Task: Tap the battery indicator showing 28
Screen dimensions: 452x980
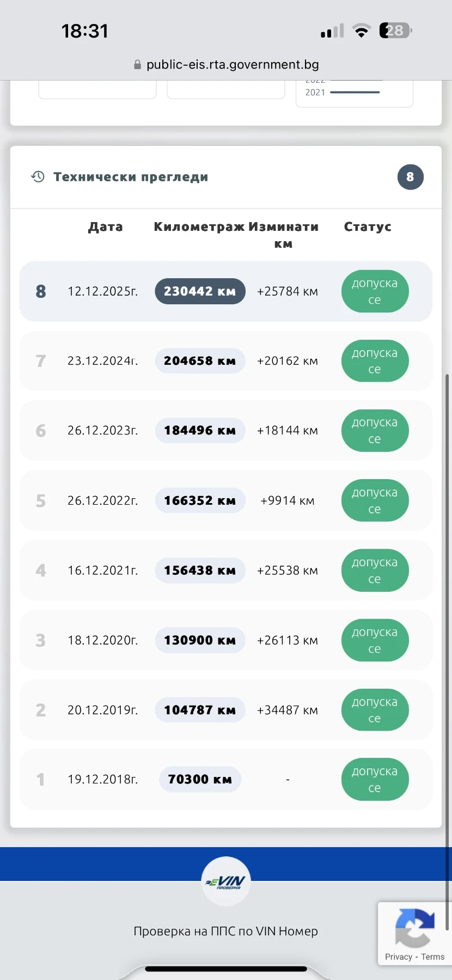Action: 395,30
